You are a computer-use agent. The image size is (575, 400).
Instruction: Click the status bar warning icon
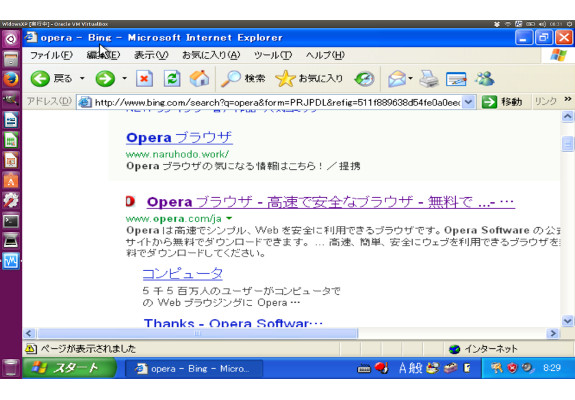pos(31,348)
